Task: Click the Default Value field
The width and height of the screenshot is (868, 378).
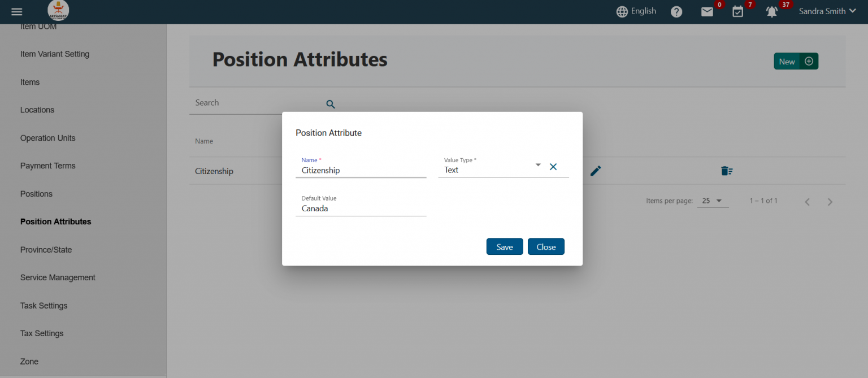Action: 361,206
